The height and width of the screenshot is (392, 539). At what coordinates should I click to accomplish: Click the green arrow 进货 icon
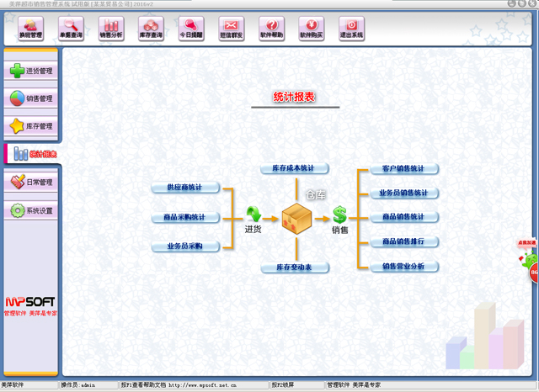click(x=253, y=215)
